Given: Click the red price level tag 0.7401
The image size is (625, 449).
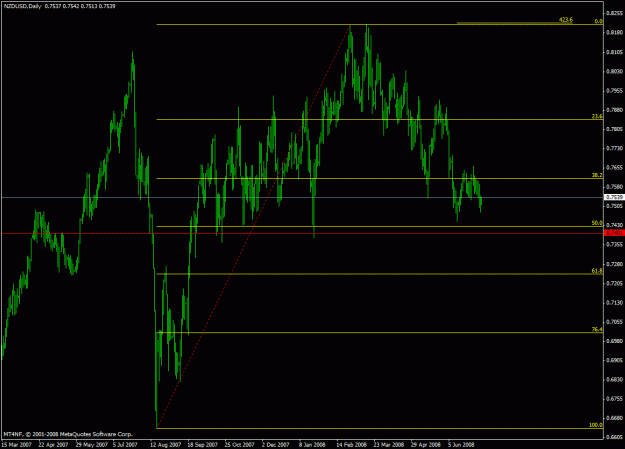Looking at the screenshot, I should click(614, 233).
